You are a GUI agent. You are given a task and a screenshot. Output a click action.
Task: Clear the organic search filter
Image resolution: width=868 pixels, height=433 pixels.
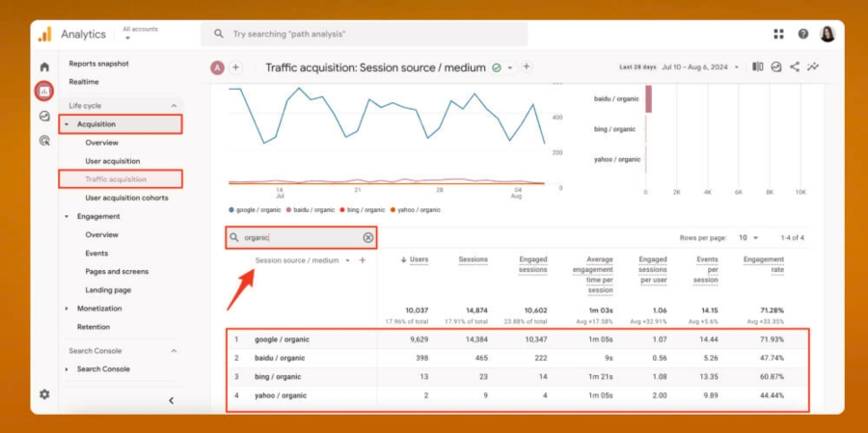pyautogui.click(x=367, y=237)
